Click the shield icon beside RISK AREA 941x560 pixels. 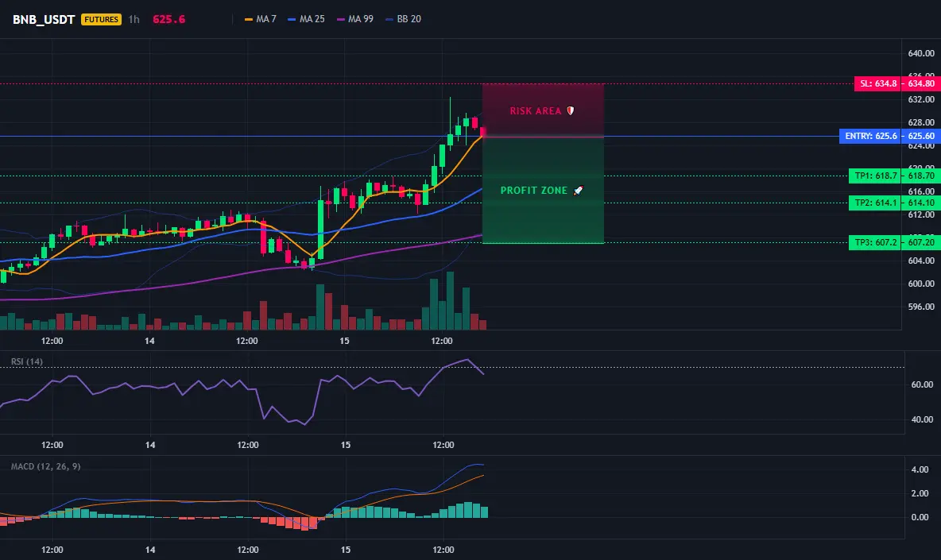click(571, 111)
